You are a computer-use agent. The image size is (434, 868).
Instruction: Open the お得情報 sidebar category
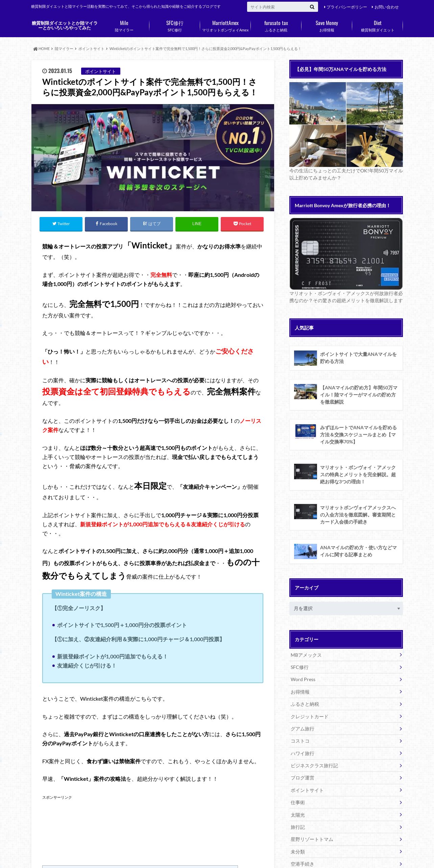click(346, 692)
